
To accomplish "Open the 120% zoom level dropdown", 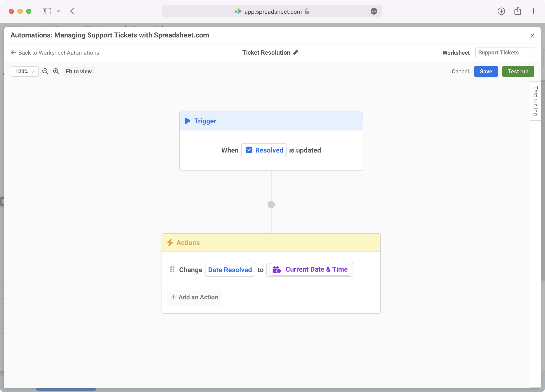I will point(25,71).
